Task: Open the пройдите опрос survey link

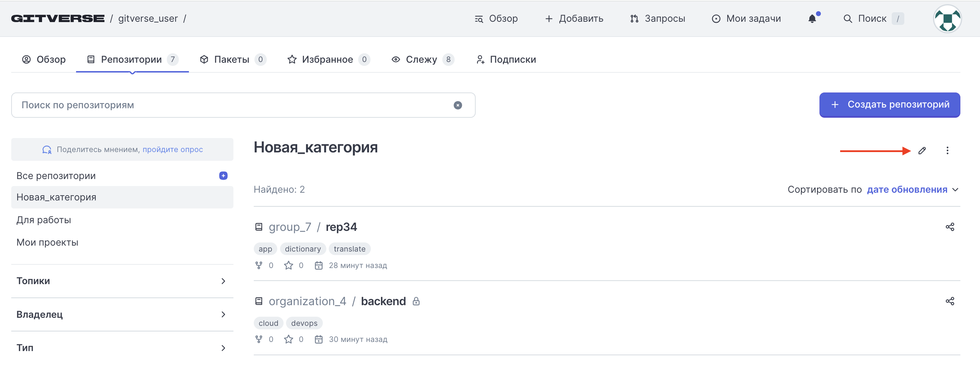Action: pos(173,150)
